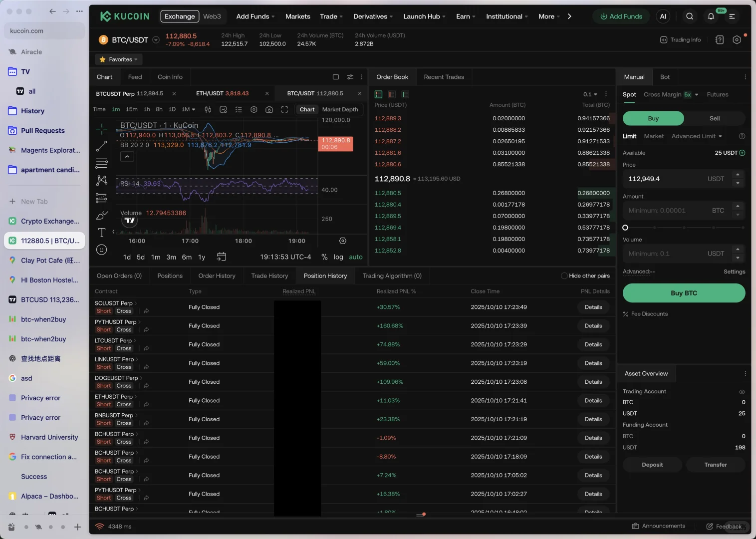Viewport: 756px width, 539px height.
Task: Take a chart snapshot with camera icon
Action: tap(269, 110)
